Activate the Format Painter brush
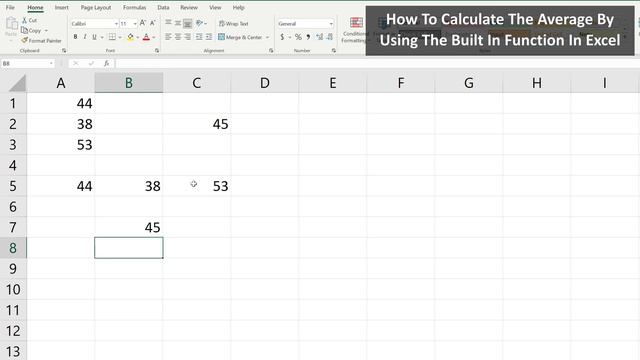This screenshot has height=360, width=640. (24, 40)
